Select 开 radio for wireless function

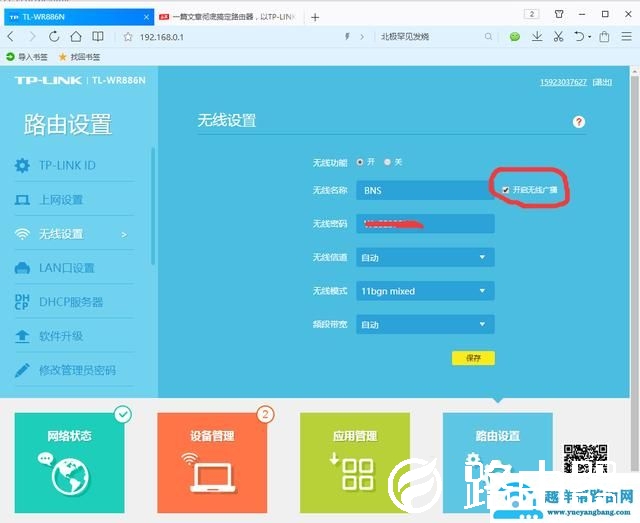point(360,162)
